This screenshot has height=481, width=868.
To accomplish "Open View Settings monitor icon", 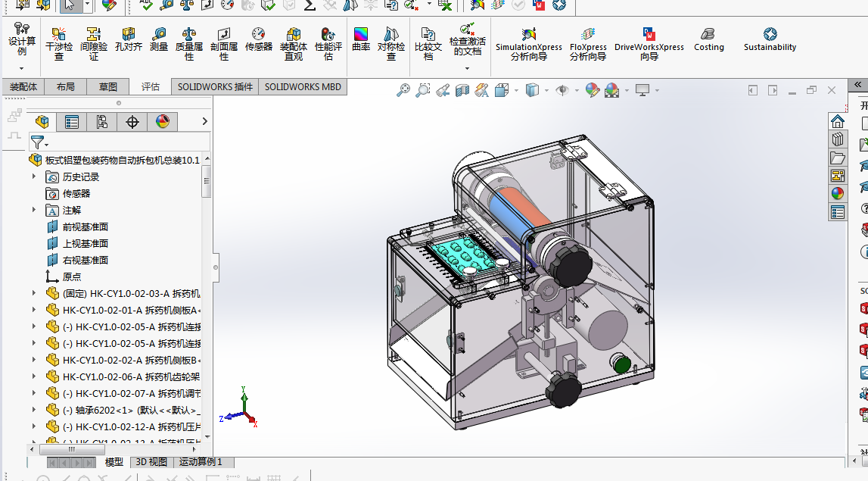I will 642,90.
